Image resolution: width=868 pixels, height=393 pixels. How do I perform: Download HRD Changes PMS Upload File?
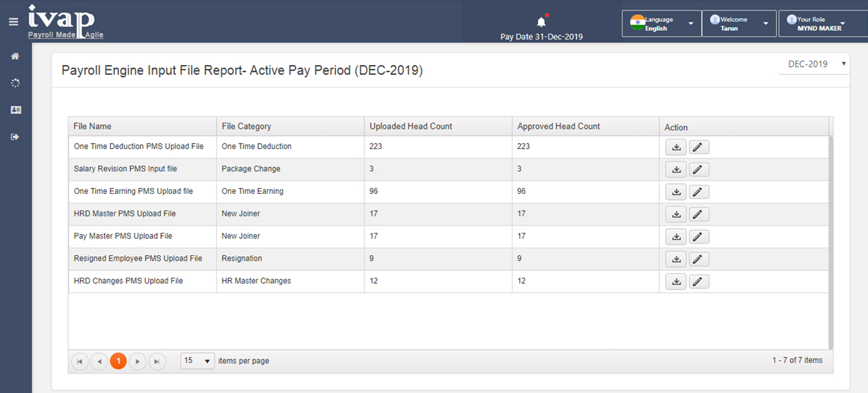[676, 281]
